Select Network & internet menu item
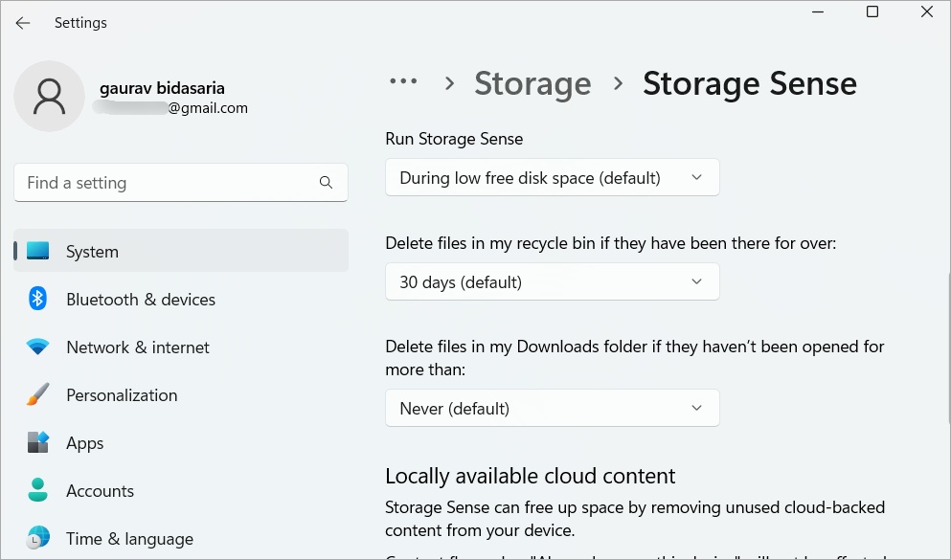 (x=138, y=347)
